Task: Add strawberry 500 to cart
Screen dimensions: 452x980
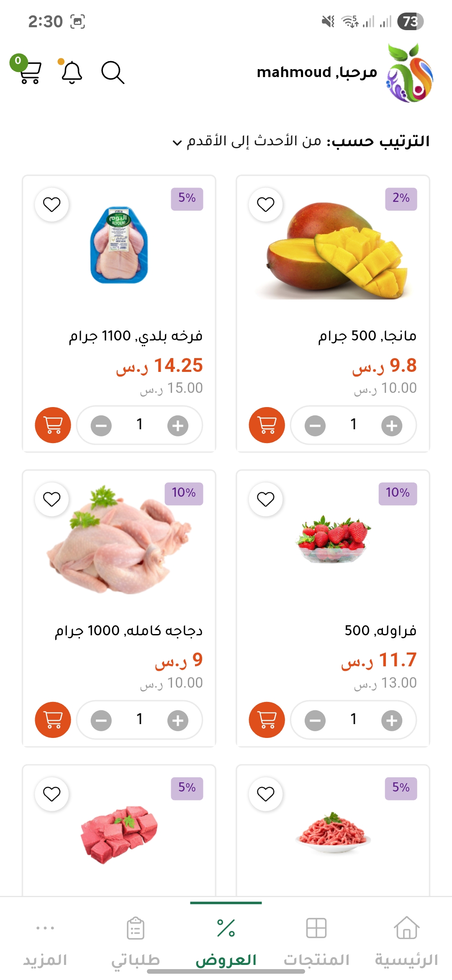Action: pyautogui.click(x=267, y=720)
